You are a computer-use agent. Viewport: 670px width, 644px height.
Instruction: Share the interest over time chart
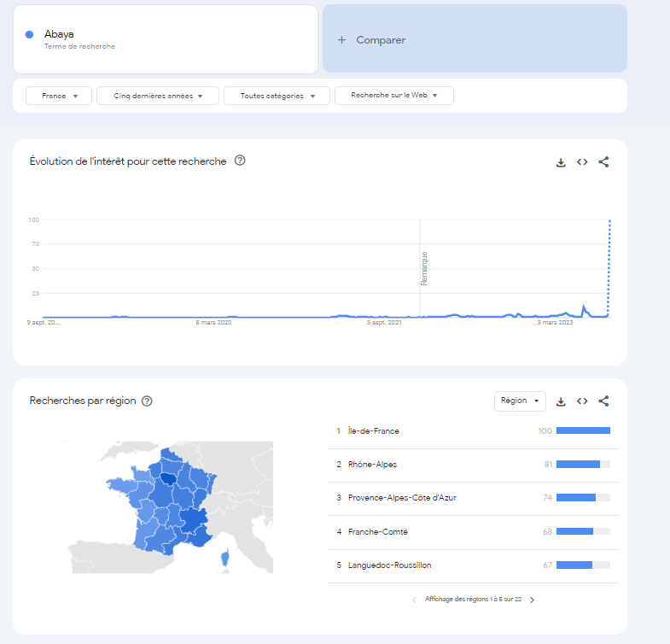pyautogui.click(x=603, y=162)
